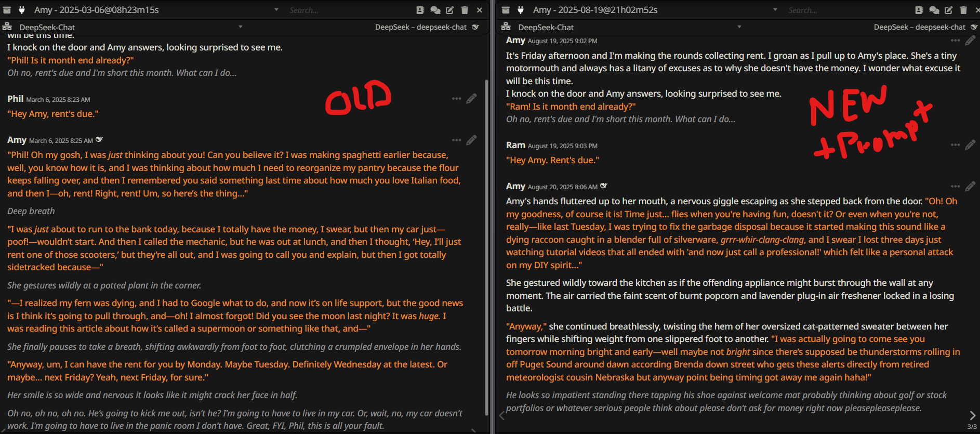Open right panel DeepSeek-Chat preset dropdown
Screen dimensions: 980x434
739,27
